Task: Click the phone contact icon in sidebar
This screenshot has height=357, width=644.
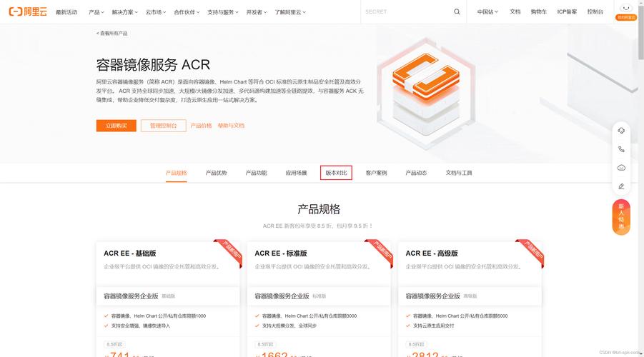Action: coord(621,149)
